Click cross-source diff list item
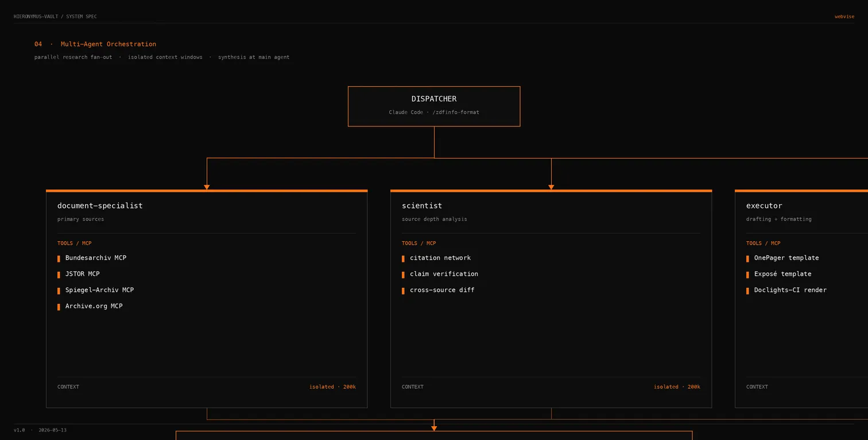 click(x=442, y=290)
